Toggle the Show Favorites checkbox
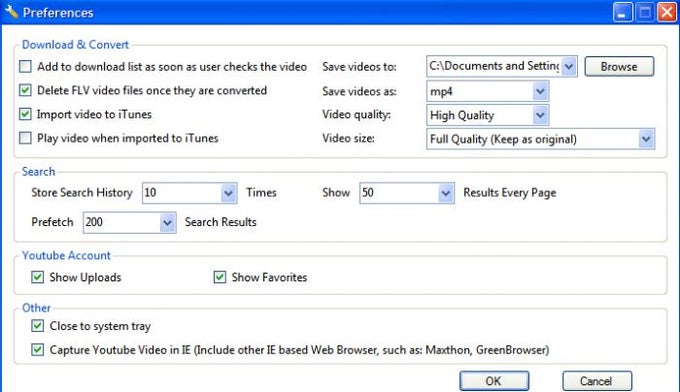This screenshot has width=680, height=392. (x=220, y=277)
